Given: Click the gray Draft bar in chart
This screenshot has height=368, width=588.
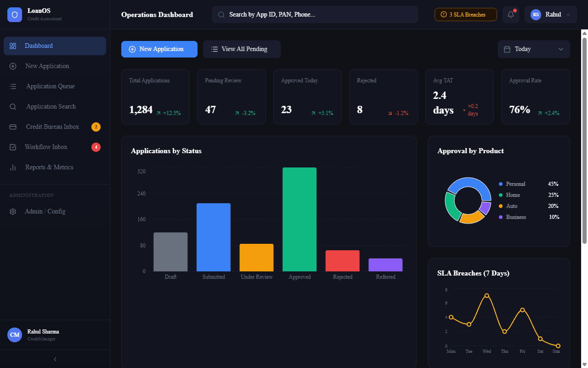Looking at the screenshot, I should [170, 252].
